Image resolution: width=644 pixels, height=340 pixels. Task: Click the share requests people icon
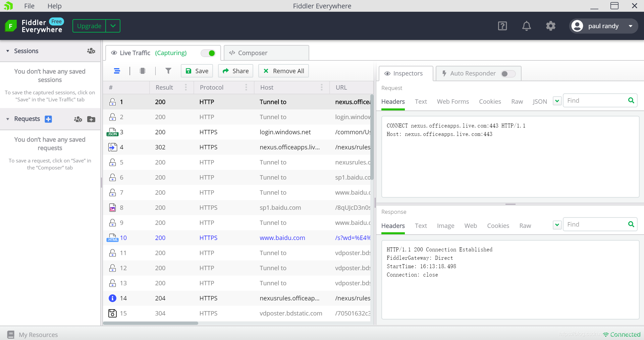[78, 119]
